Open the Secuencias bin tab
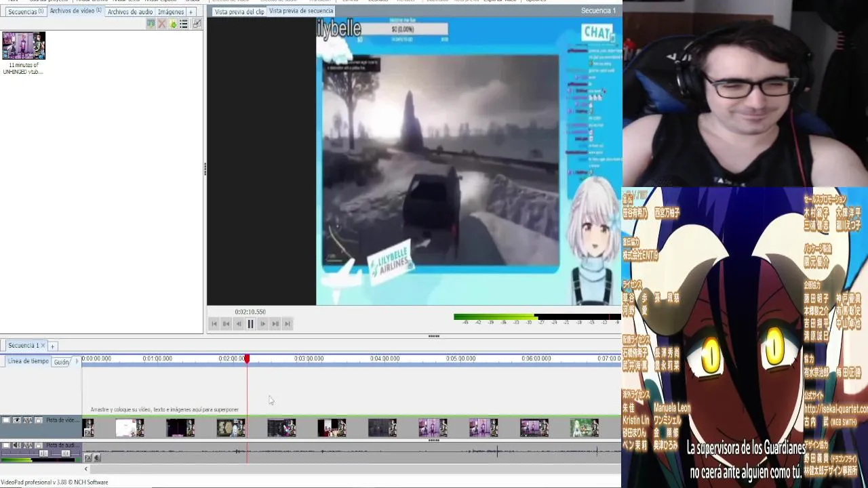This screenshot has height=488, width=868. pos(26,12)
